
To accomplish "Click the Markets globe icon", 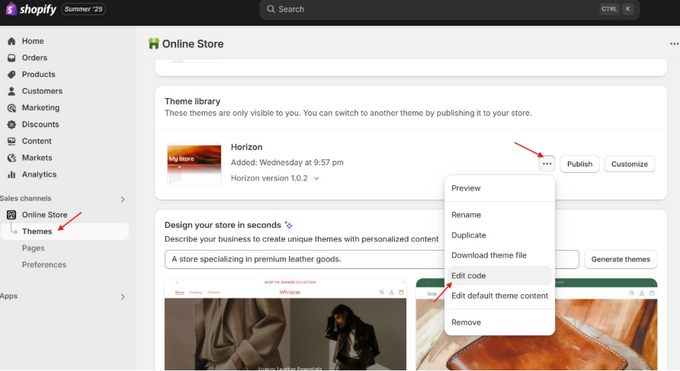I will coord(12,158).
